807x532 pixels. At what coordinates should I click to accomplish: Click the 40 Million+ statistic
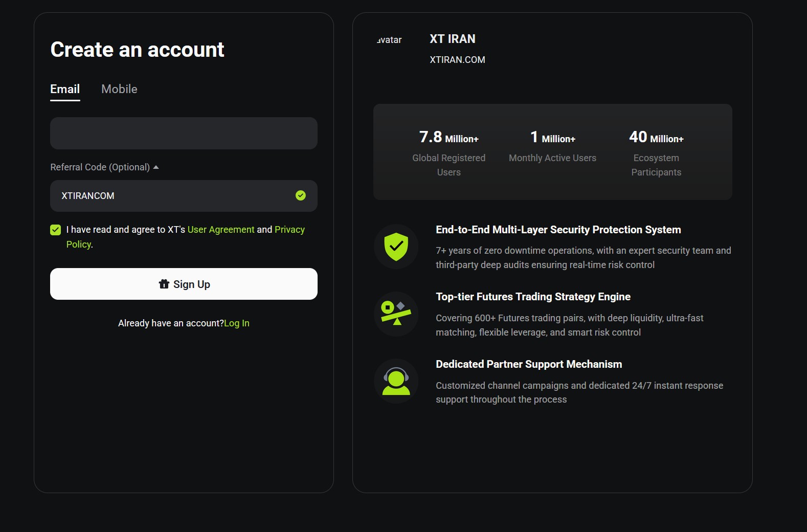[656, 137]
